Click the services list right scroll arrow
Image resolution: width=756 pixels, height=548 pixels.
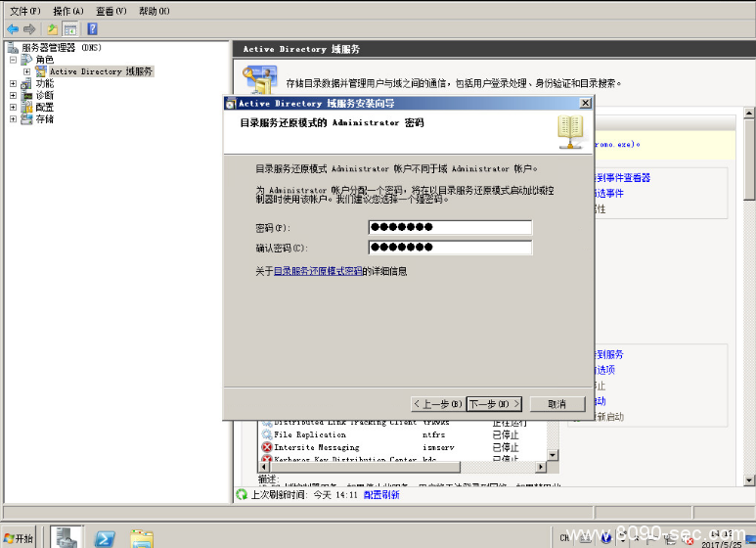coord(541,467)
